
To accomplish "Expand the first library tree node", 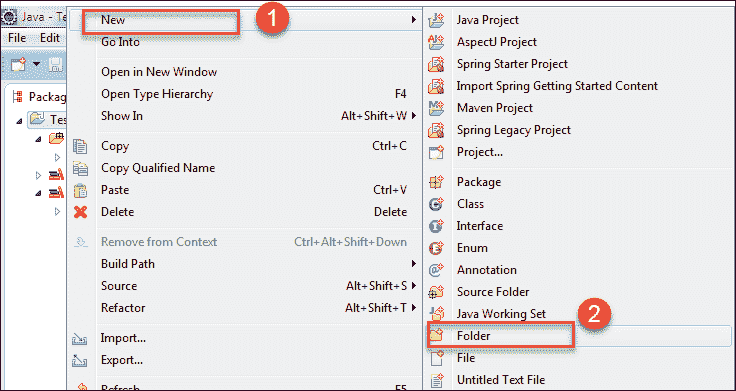I will click(x=39, y=176).
